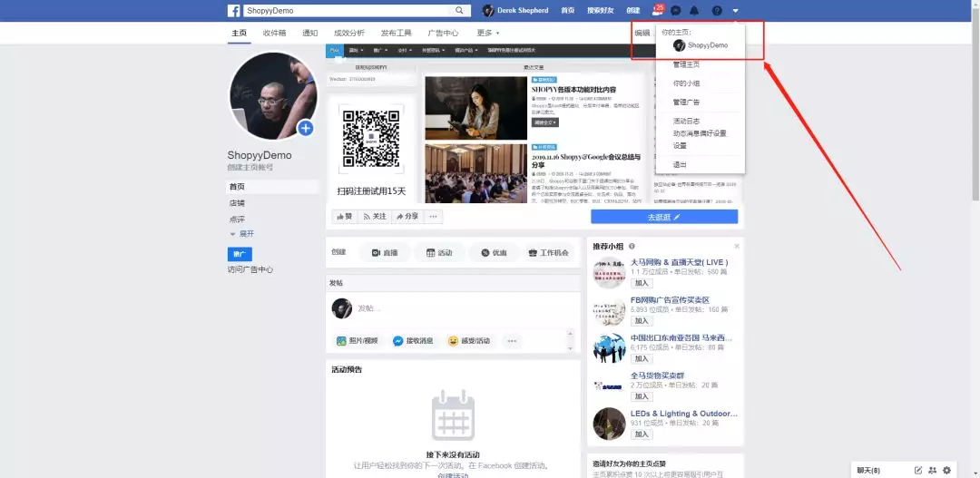
Task: Close the 推荐小组 panel
Action: (x=737, y=246)
